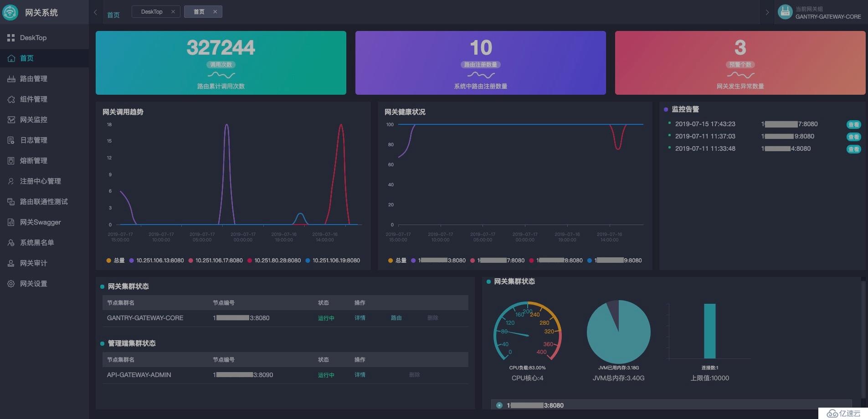Close the 首页 tab
This screenshot has height=419, width=868.
215,12
